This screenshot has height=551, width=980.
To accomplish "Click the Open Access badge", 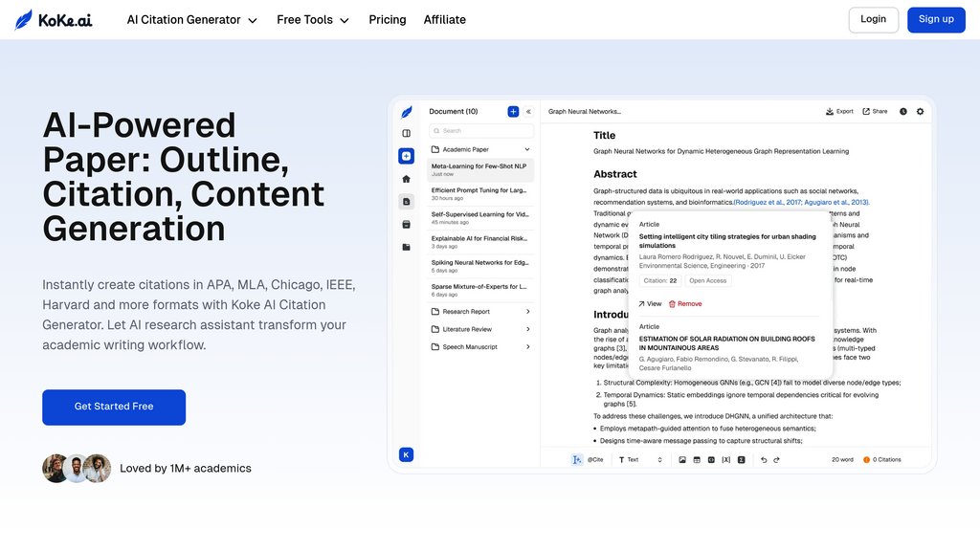I will [707, 280].
